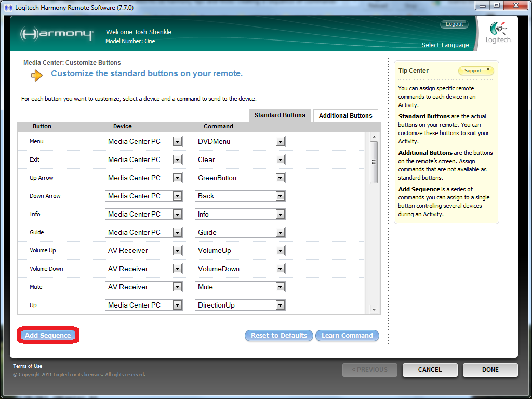Expand Command dropdown showing Mute

click(240, 287)
